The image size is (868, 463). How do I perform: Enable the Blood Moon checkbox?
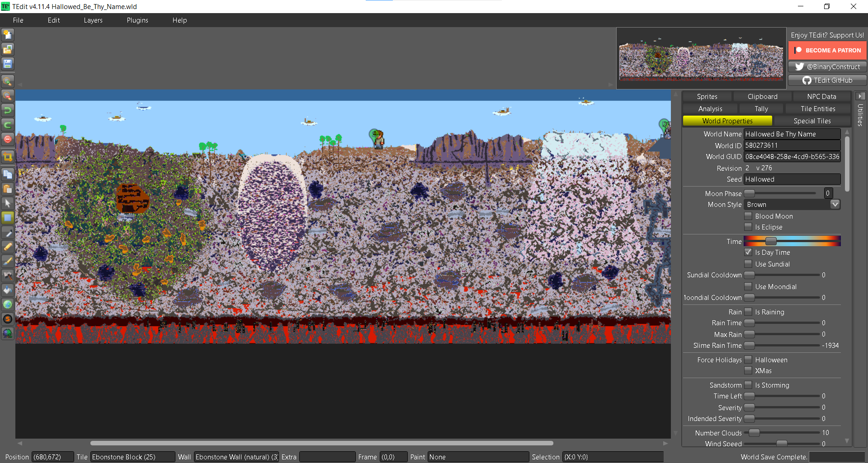[748, 216]
